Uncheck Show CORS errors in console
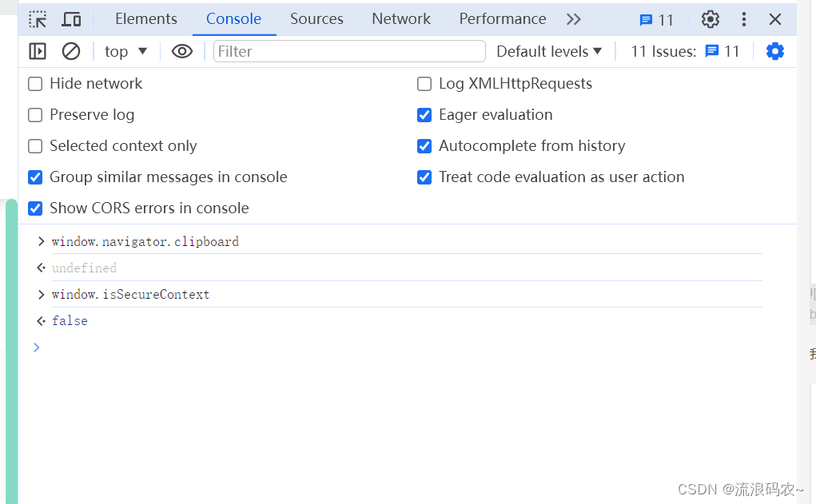 [35, 208]
